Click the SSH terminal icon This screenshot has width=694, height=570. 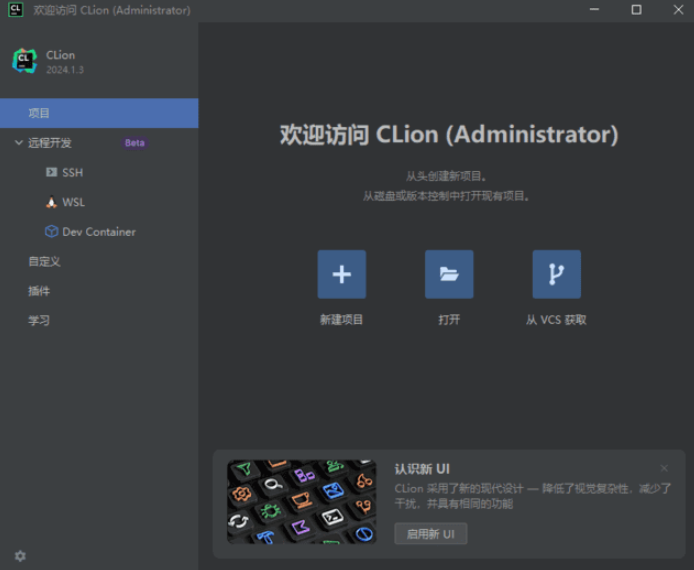click(x=51, y=172)
